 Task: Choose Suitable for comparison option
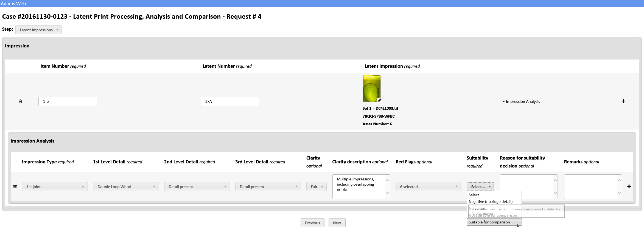(x=489, y=222)
